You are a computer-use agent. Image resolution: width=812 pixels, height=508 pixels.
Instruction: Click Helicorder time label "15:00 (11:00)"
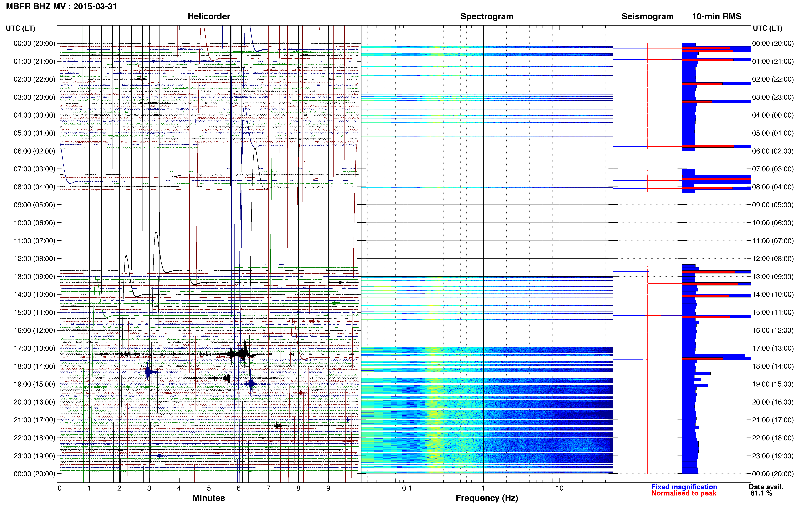click(34, 312)
